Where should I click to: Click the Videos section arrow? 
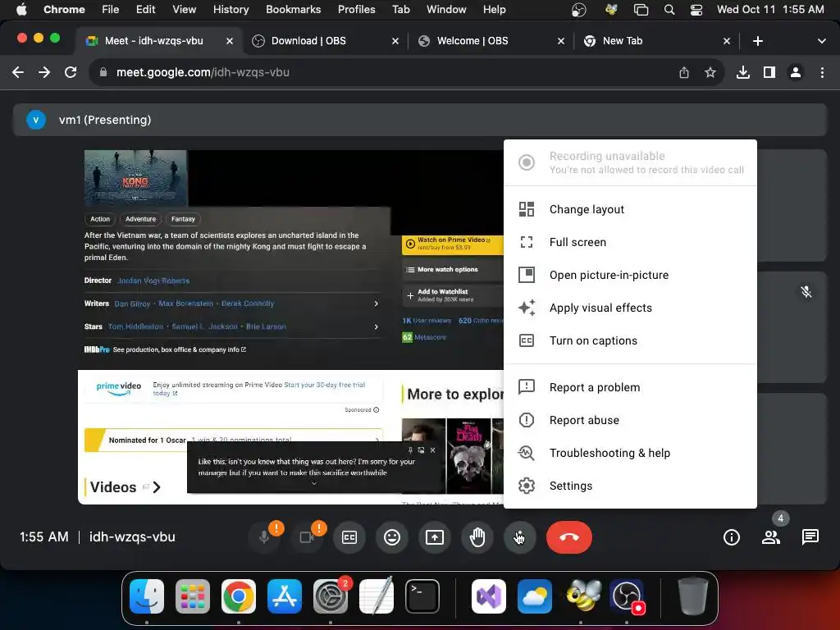(157, 487)
